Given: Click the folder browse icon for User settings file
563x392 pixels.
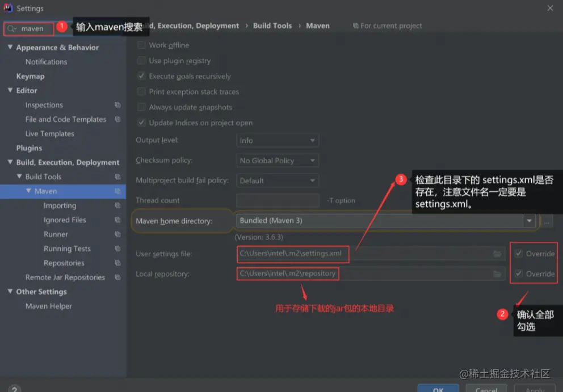Looking at the screenshot, I should pyautogui.click(x=497, y=254).
